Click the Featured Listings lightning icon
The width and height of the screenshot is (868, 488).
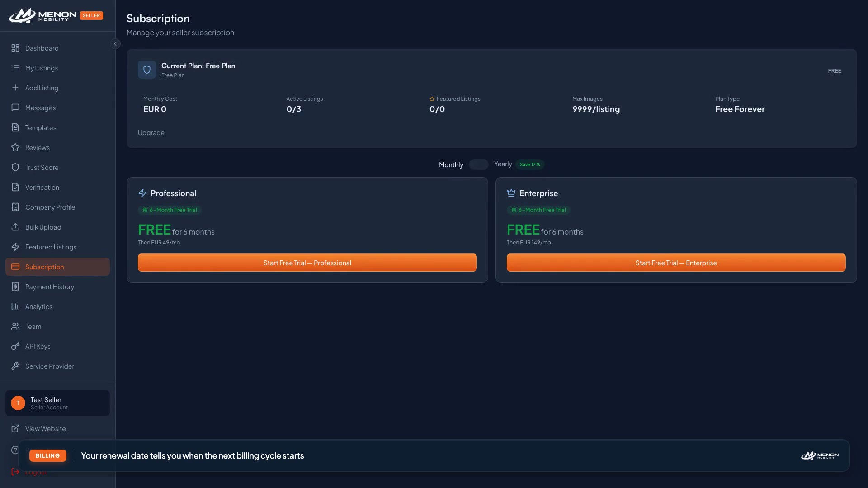pos(15,247)
